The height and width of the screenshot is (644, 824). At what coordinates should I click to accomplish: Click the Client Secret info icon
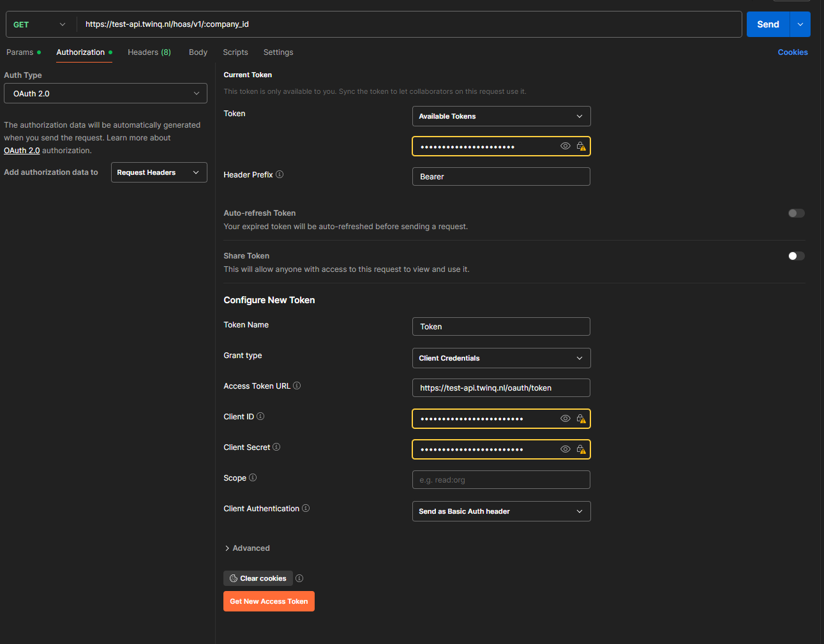276,447
